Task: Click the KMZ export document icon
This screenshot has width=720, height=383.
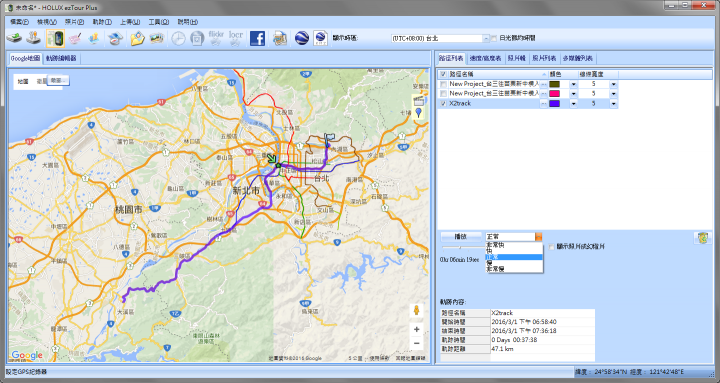Action: click(320, 38)
